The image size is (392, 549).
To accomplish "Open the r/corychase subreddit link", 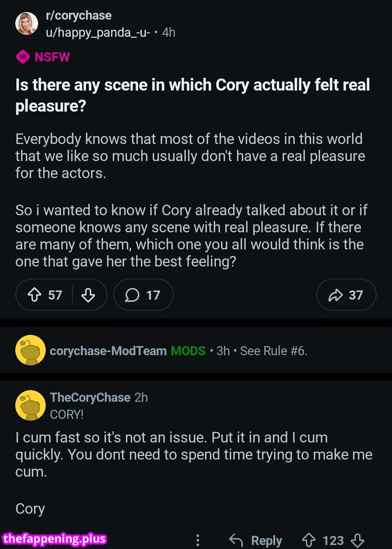I will (78, 15).
